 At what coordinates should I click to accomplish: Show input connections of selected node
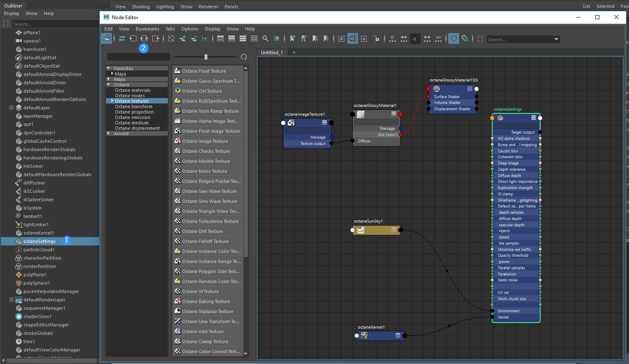point(133,38)
